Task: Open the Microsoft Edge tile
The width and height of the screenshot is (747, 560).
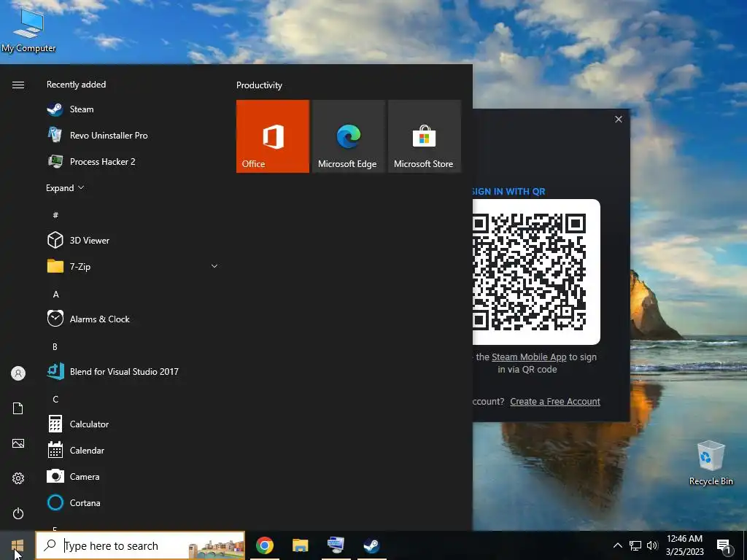Action: pos(348,136)
